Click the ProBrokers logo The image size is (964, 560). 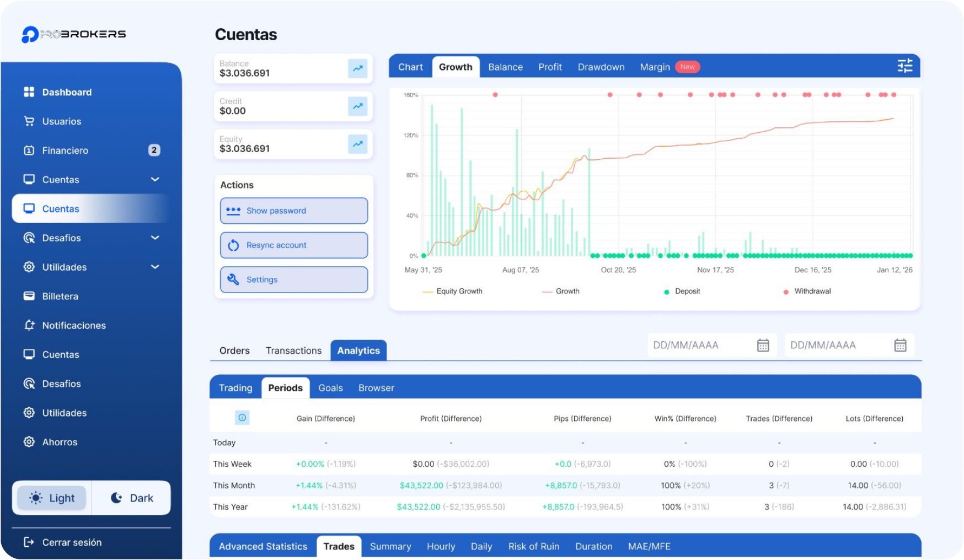click(x=74, y=34)
